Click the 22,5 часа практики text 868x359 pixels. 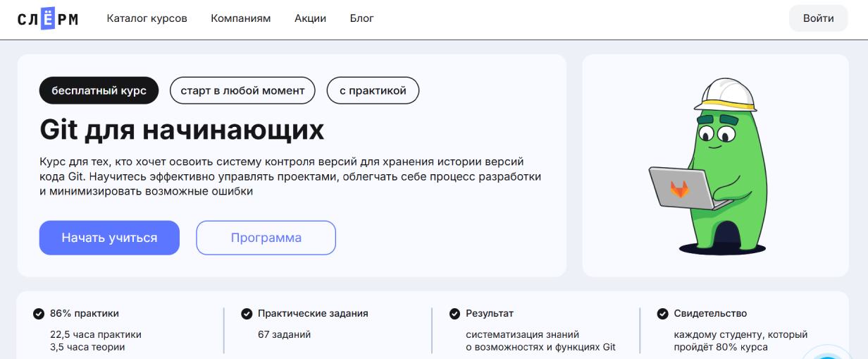coord(96,334)
